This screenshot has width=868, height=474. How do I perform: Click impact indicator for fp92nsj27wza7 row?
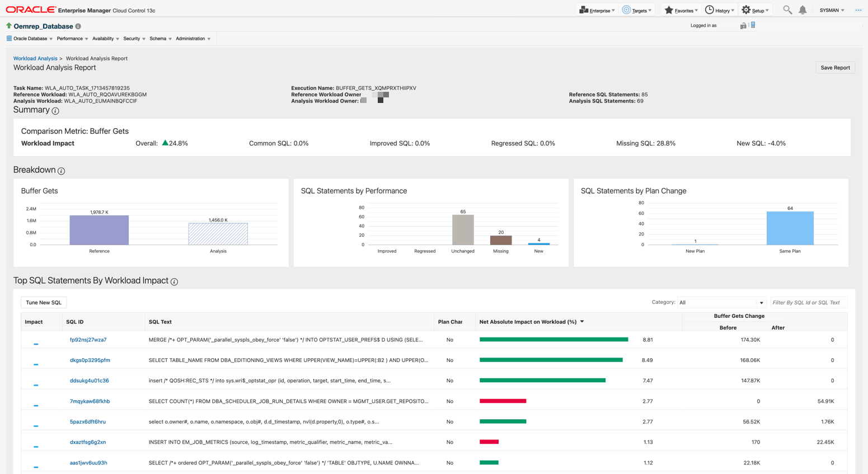(x=36, y=344)
